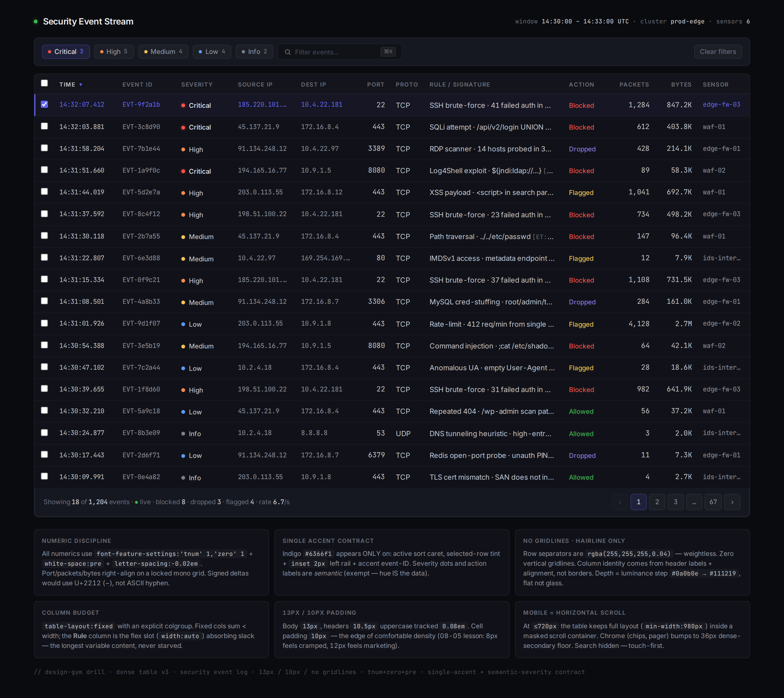
Task: Check the EVT-8c4f12 row checkbox
Action: pyautogui.click(x=44, y=214)
